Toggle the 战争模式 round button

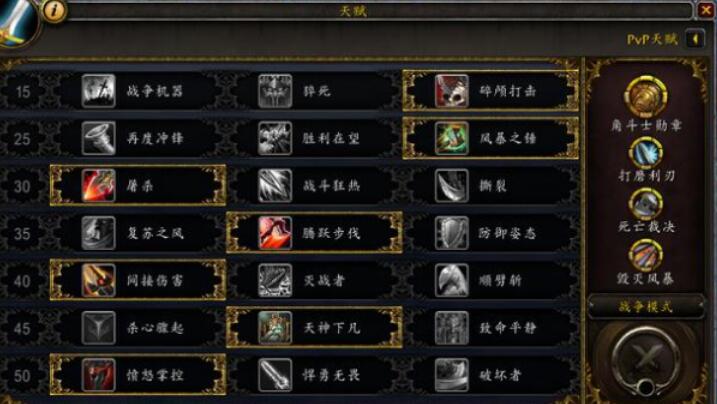(646, 360)
